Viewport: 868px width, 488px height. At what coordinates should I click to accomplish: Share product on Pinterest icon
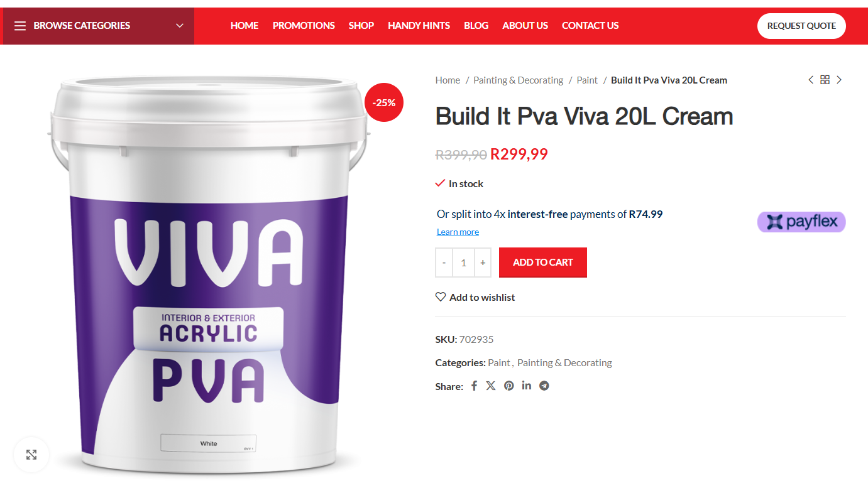509,386
